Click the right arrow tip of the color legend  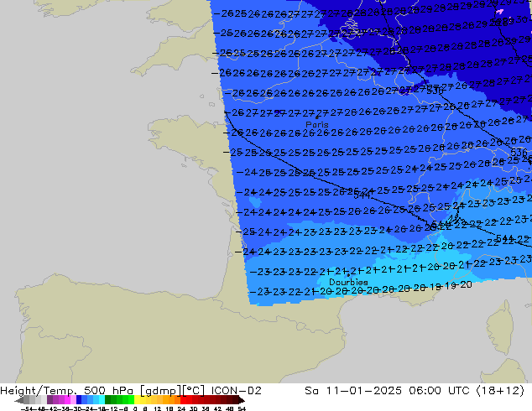pyautogui.click(x=242, y=401)
